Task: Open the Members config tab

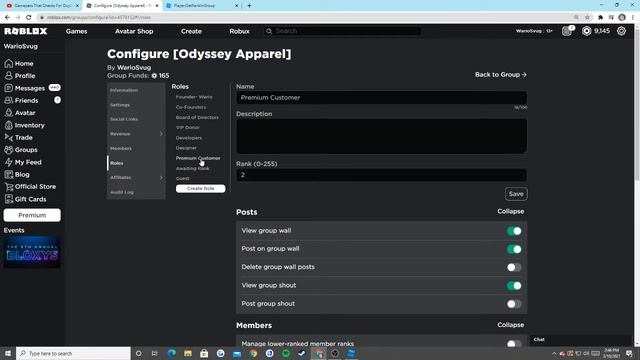Action: point(121,149)
